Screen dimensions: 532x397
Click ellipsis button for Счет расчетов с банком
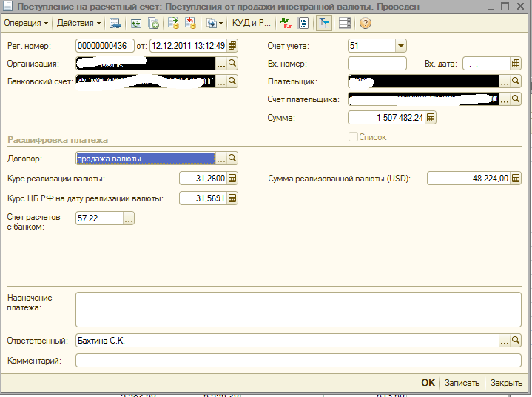pyautogui.click(x=129, y=218)
